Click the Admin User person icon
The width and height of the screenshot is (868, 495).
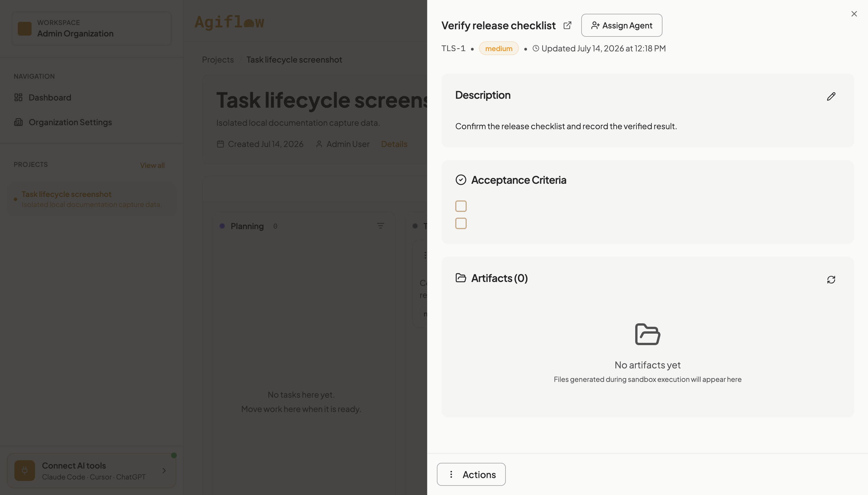point(319,144)
